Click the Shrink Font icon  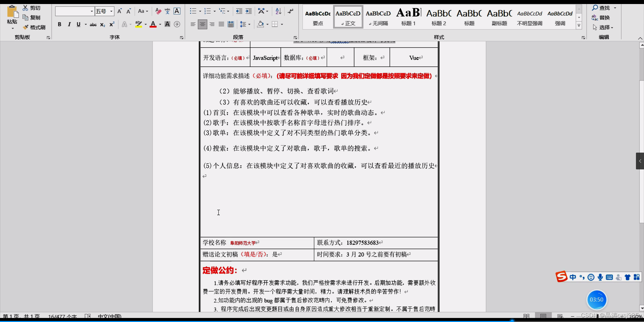pos(128,11)
